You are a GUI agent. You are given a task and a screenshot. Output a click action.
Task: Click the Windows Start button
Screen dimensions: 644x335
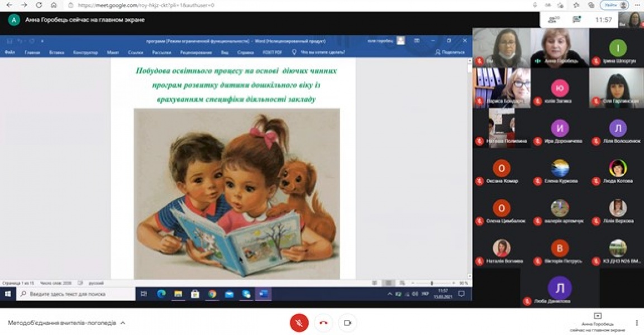[x=8, y=294]
